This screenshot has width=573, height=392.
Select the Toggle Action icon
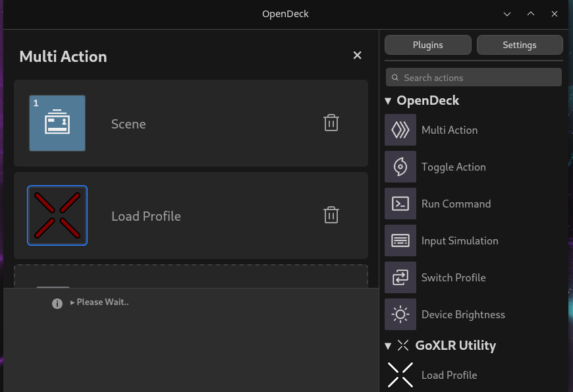coord(400,167)
